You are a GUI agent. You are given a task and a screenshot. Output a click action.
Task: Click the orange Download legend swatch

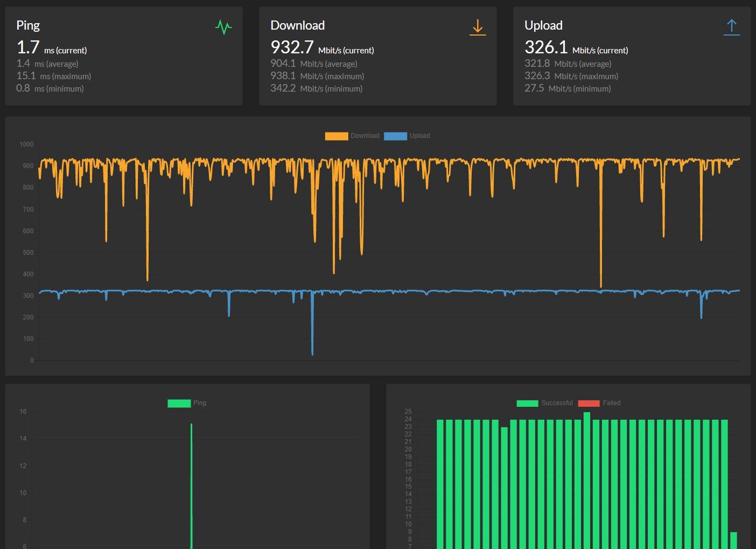(337, 136)
